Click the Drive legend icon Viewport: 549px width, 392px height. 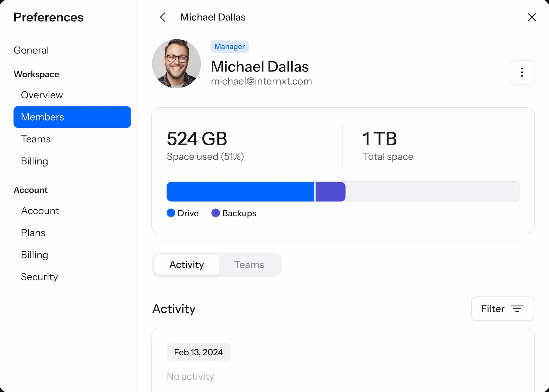click(x=171, y=213)
